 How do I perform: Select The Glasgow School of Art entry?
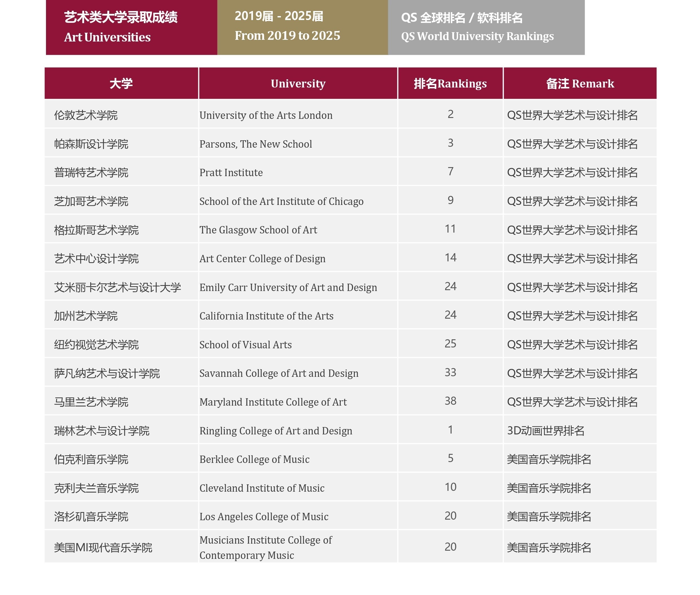[258, 230]
